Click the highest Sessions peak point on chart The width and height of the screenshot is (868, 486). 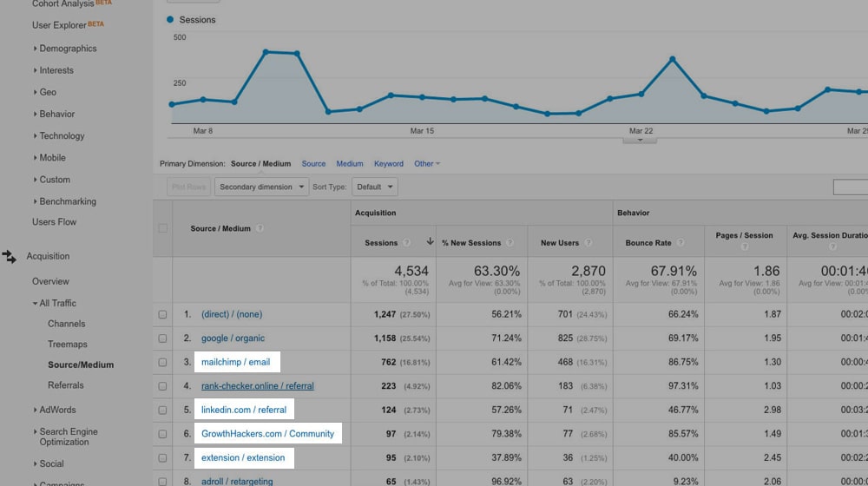[x=266, y=52]
